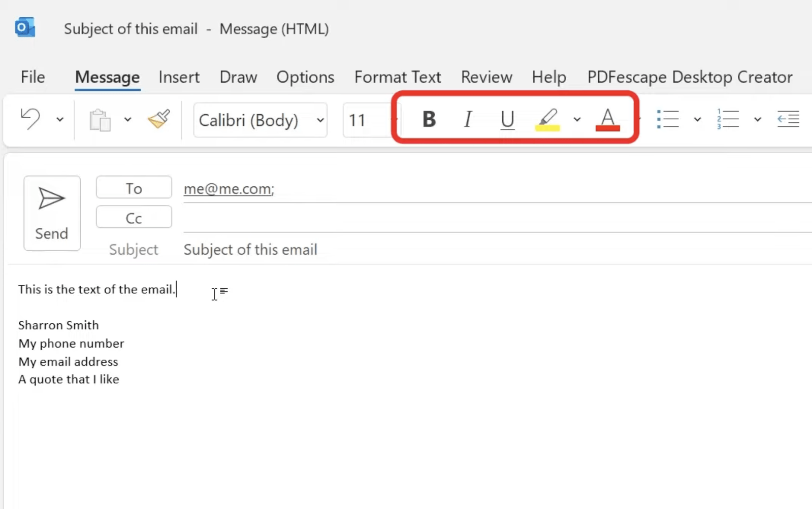Screen dimensions: 812x509
Task: Select the Format Painter brush
Action: pos(159,119)
